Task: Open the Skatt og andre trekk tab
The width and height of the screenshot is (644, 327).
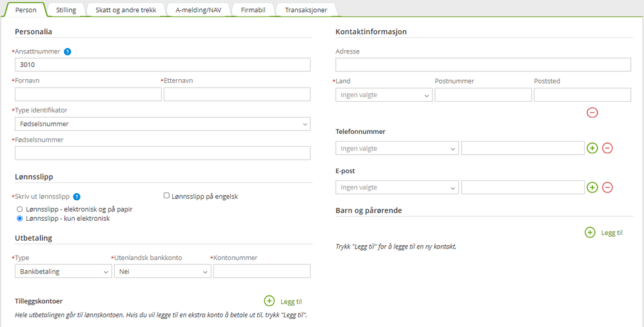Action: 125,10
